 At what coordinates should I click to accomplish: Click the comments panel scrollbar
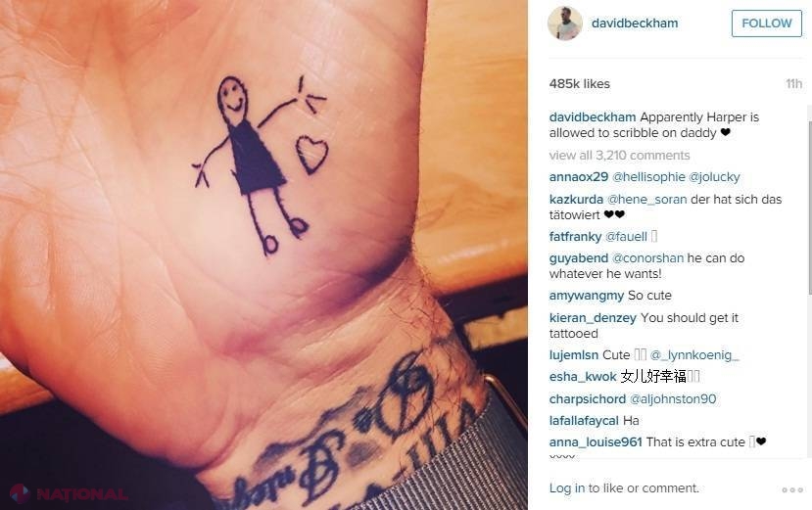(x=809, y=208)
